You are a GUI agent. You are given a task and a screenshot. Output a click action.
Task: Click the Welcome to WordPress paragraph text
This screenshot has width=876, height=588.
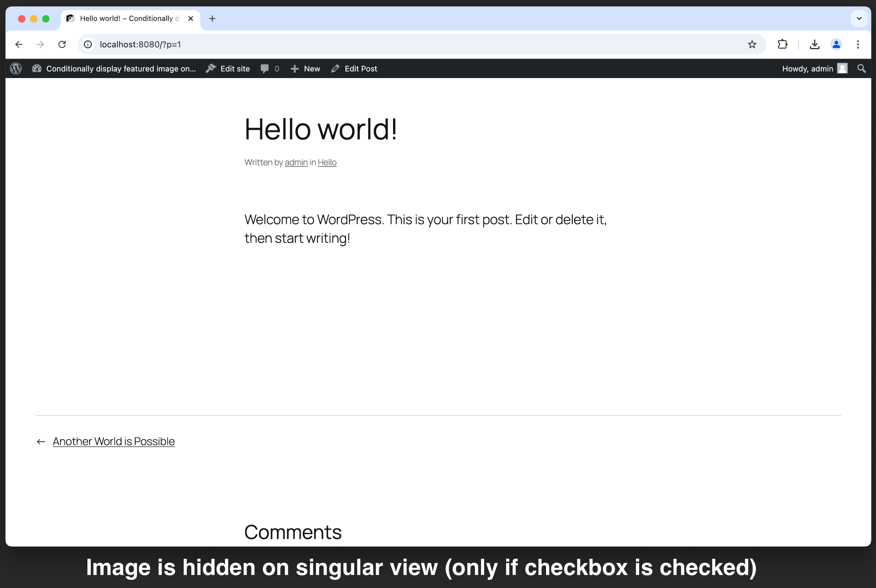(426, 229)
